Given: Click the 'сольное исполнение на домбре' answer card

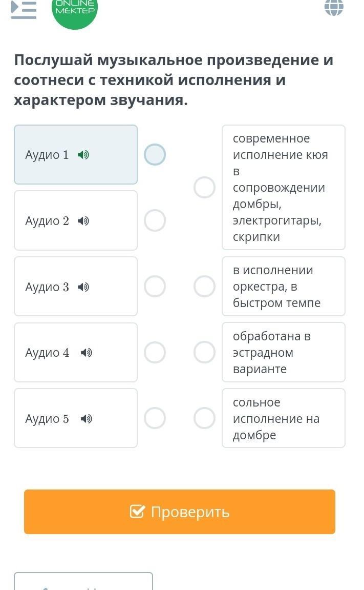Looking at the screenshot, I should click(x=283, y=418).
